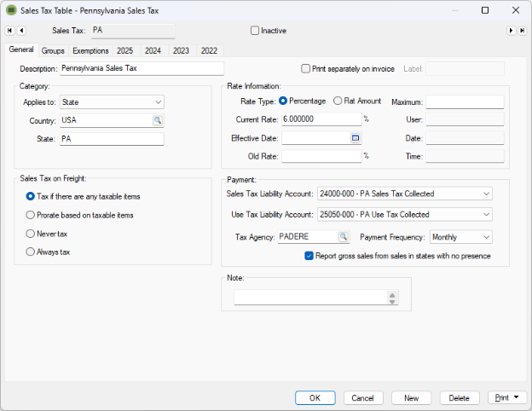
Task: Click the New button
Action: click(x=411, y=397)
